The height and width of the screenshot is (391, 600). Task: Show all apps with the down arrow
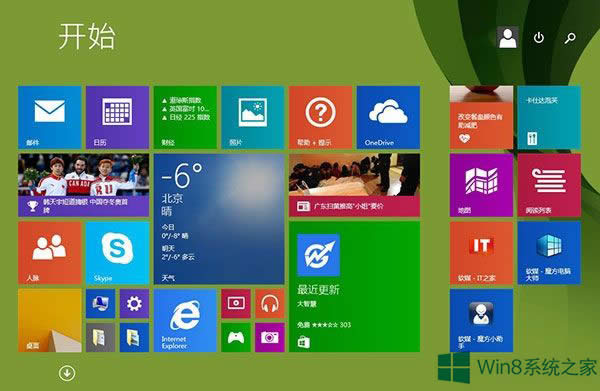67,373
